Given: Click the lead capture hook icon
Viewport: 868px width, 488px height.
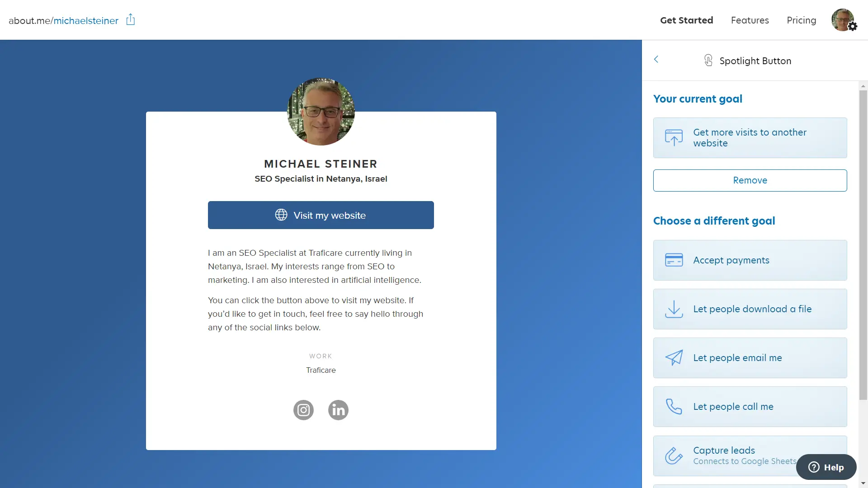Looking at the screenshot, I should pos(674,455).
